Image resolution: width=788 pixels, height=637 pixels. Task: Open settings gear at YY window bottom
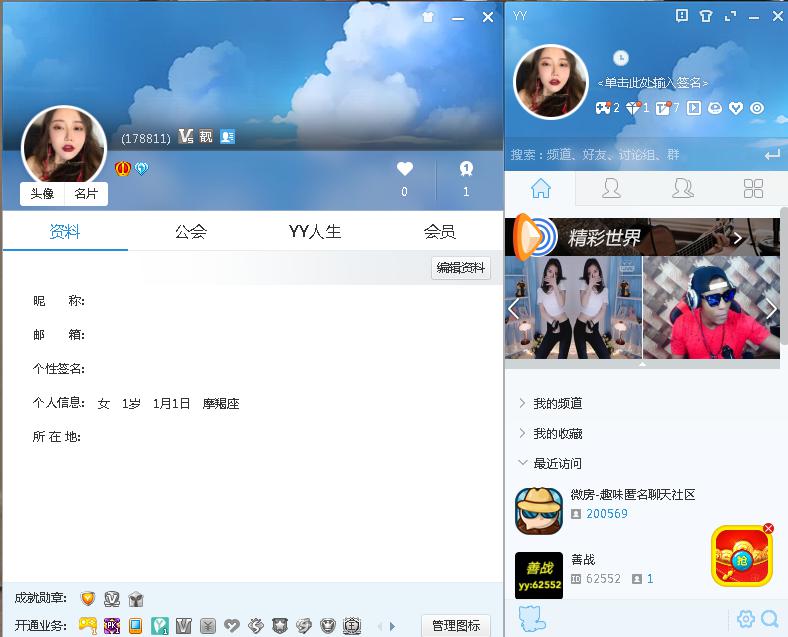[746, 618]
